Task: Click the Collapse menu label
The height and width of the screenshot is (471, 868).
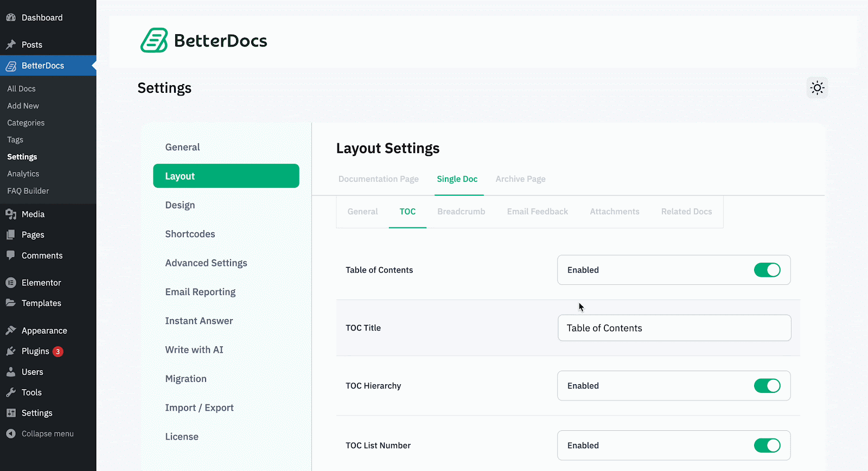Action: pyautogui.click(x=47, y=434)
